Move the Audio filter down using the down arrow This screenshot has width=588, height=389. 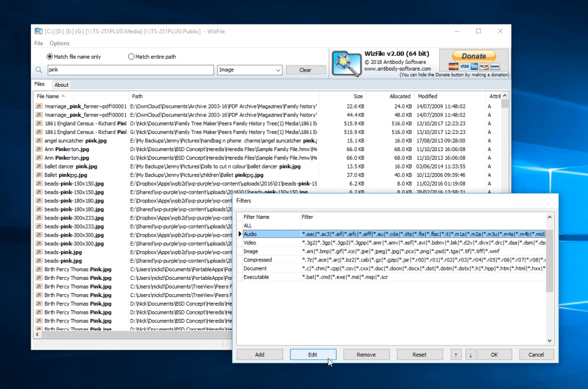click(470, 355)
